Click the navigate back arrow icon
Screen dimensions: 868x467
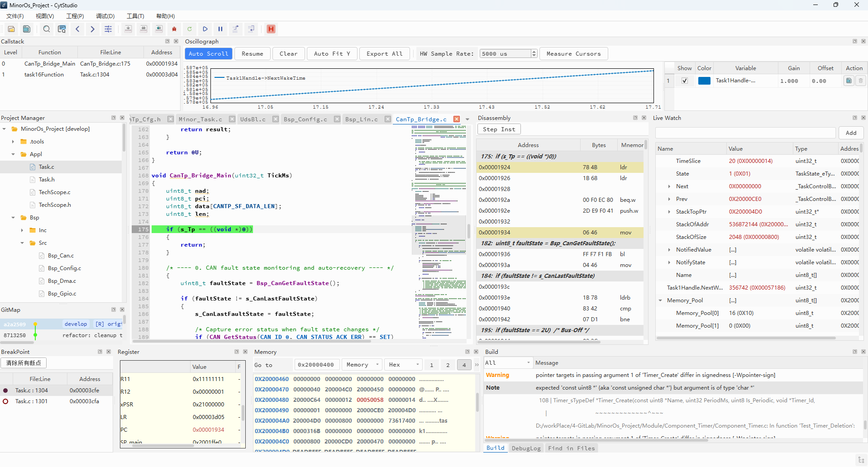pos(77,29)
